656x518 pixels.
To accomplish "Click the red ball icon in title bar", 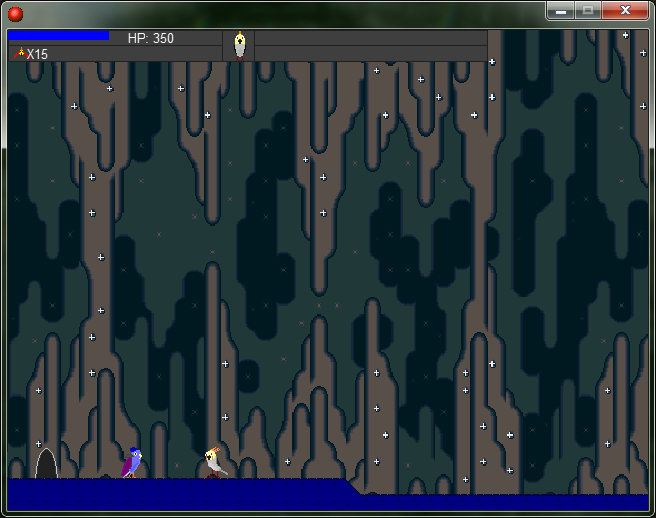I will [15, 13].
